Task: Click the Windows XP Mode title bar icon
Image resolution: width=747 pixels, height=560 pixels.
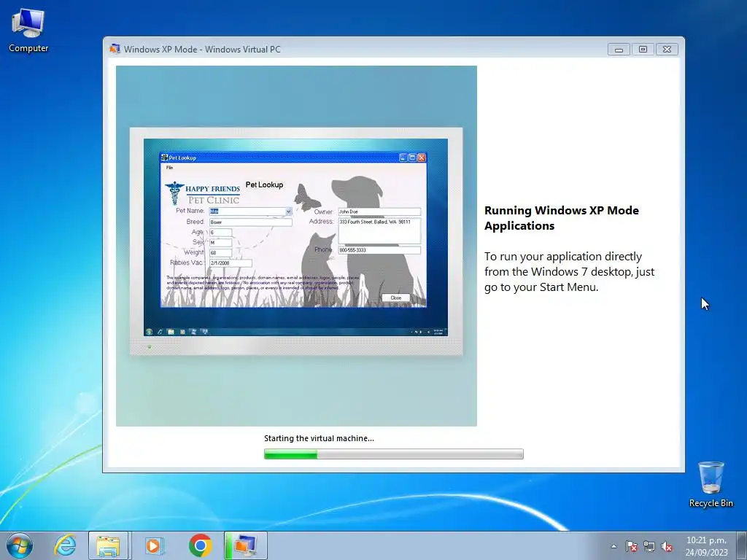Action: 115,49
